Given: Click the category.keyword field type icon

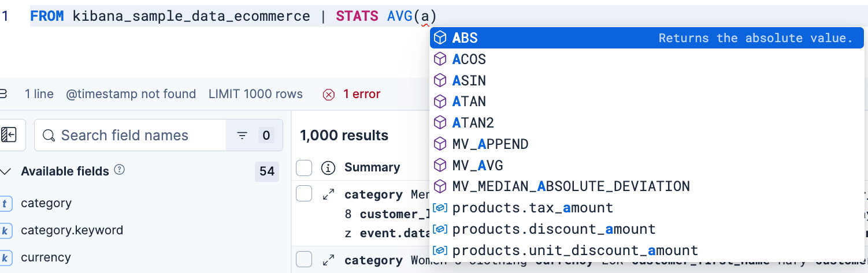Looking at the screenshot, I should click(x=6, y=230).
